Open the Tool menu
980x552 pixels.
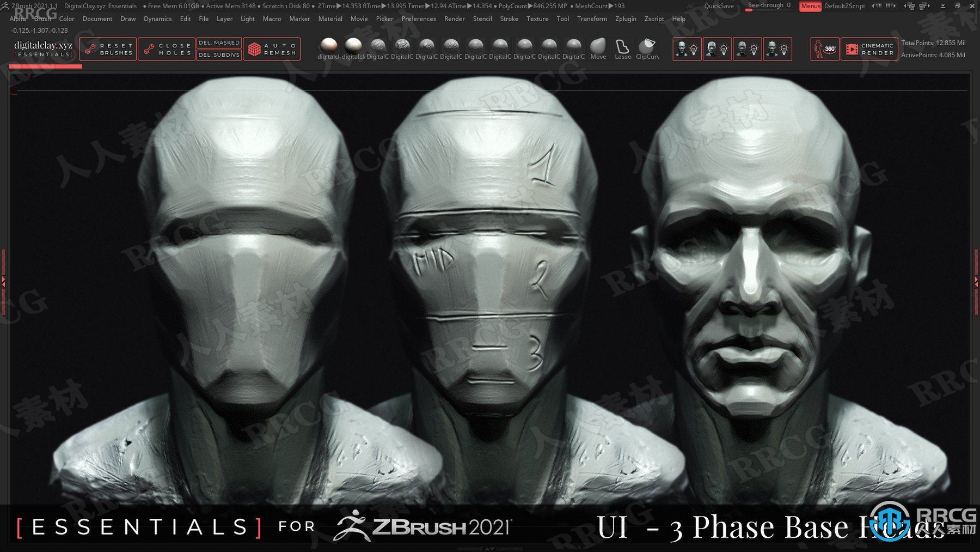click(563, 19)
